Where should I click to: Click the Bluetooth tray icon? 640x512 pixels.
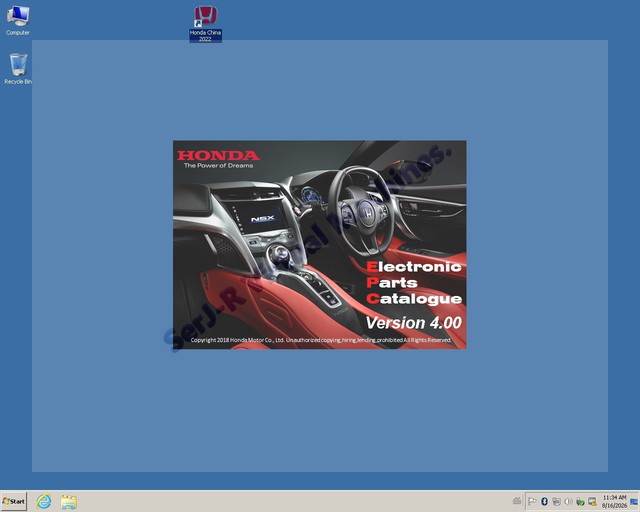(x=544, y=501)
